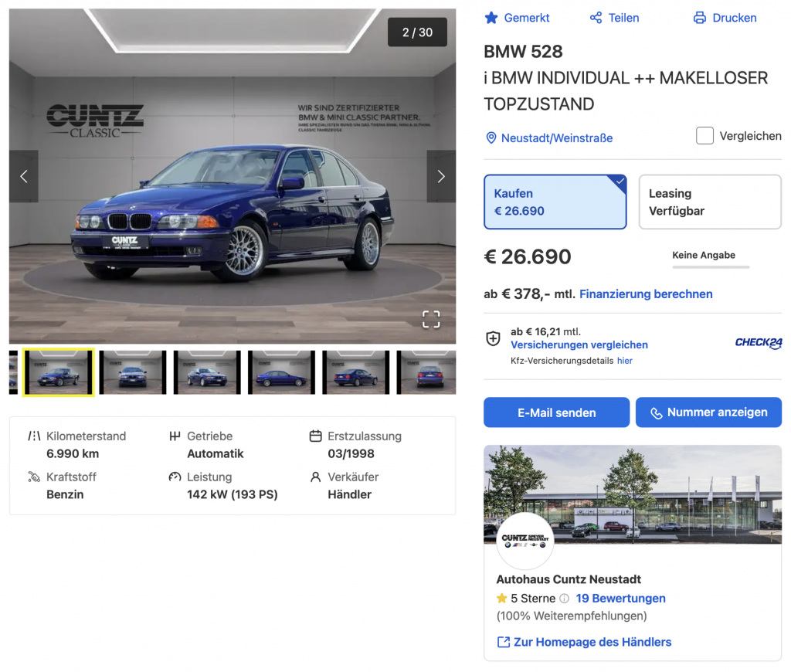This screenshot has height=672, width=791.
Task: Click the Keine Angabe price rating bar
Action: 711,266
